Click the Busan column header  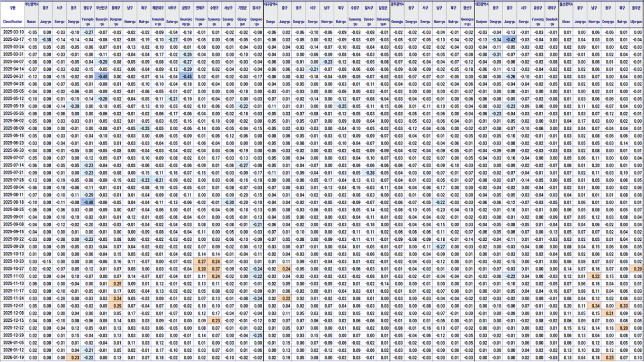[x=32, y=22]
